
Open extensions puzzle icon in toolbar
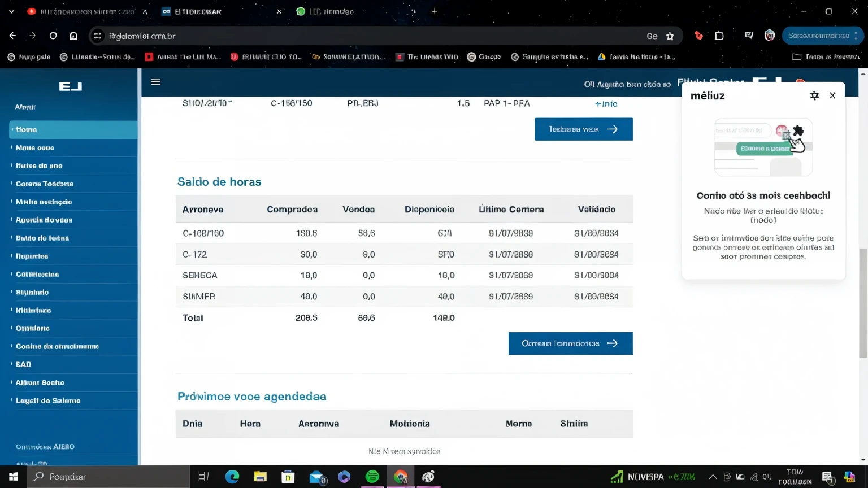point(719,36)
